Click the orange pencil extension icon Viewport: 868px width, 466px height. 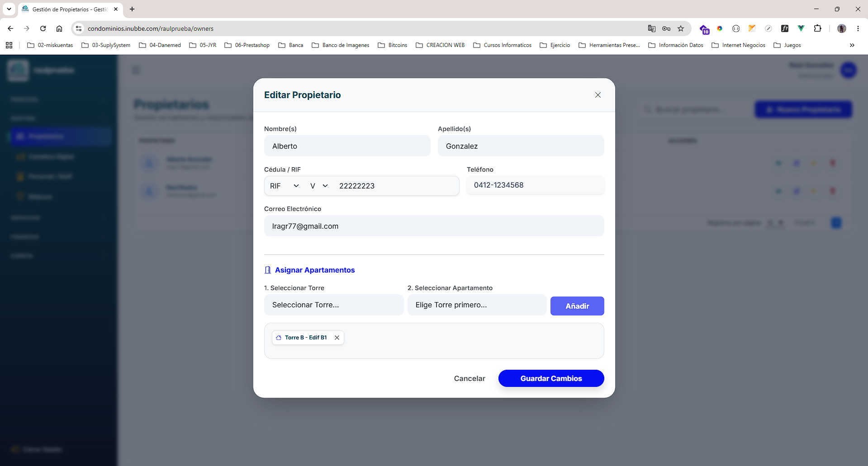(752, 28)
